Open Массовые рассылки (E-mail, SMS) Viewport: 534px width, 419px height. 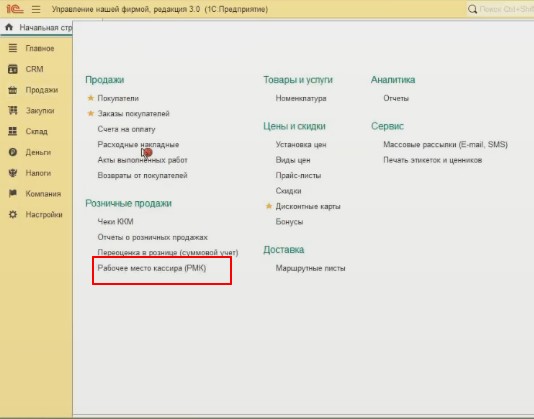pos(445,144)
